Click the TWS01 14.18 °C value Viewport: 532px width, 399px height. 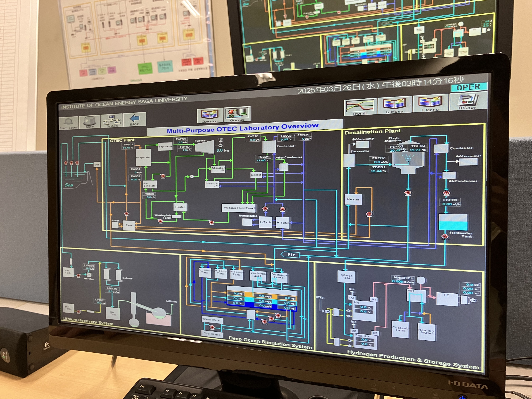[128, 148]
